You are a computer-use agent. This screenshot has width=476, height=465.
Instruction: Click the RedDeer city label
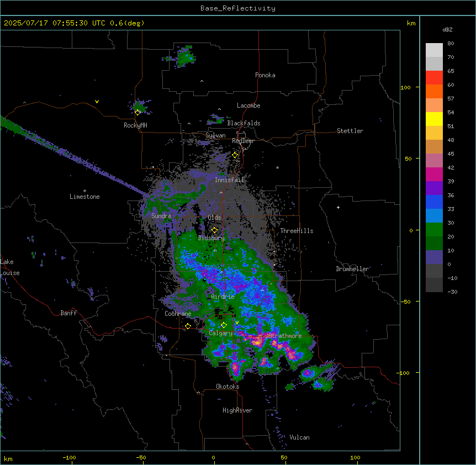point(243,141)
